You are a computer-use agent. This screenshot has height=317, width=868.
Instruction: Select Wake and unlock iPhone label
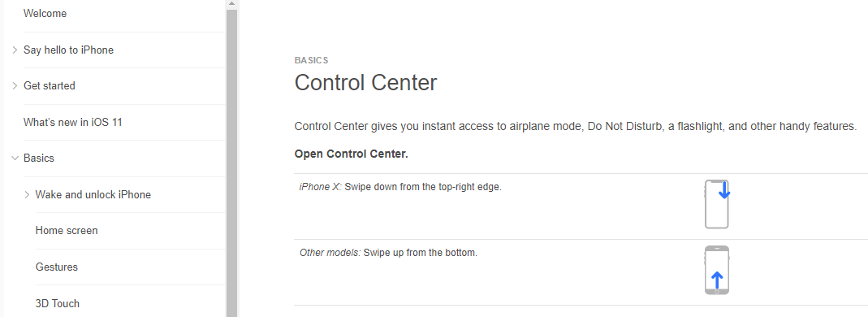pos(93,194)
